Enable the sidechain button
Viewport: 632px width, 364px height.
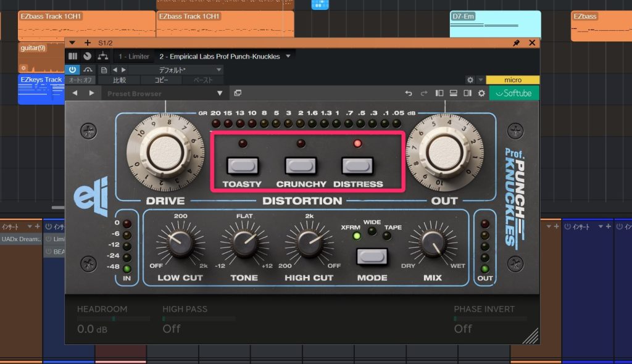(88, 70)
